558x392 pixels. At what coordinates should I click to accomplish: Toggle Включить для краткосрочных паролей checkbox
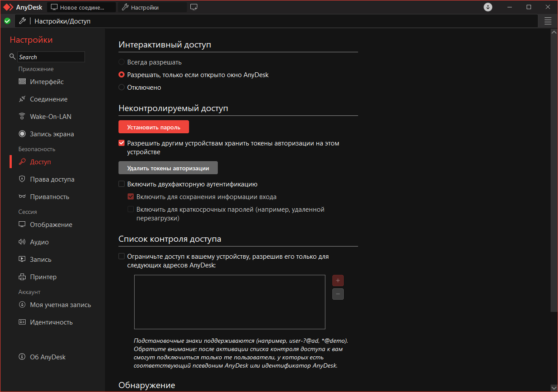point(131,210)
